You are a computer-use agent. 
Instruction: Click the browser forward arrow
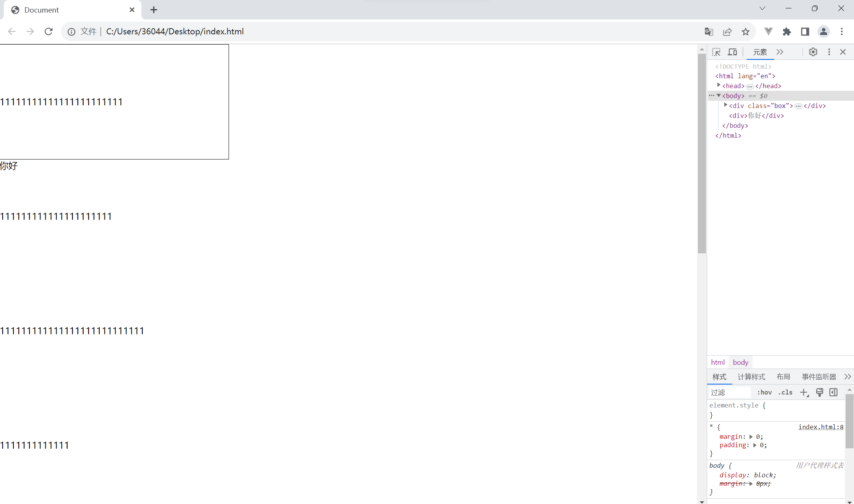coord(30,32)
